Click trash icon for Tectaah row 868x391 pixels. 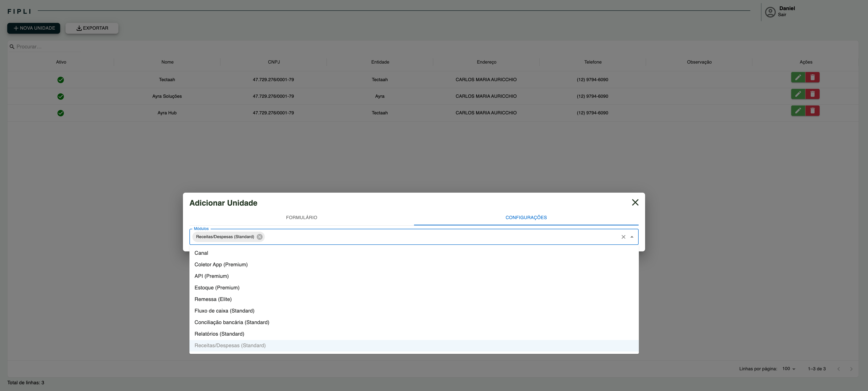coord(812,78)
